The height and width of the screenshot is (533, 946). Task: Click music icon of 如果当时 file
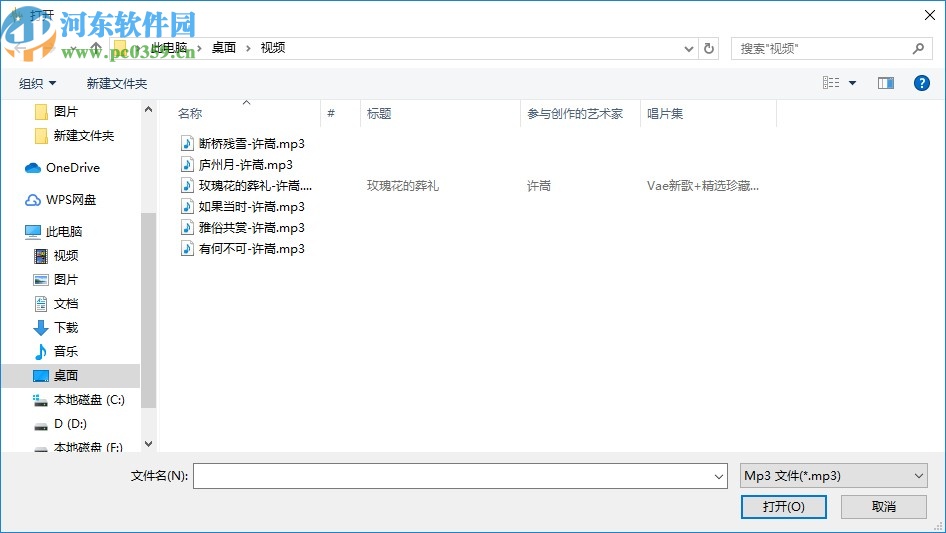(x=187, y=206)
